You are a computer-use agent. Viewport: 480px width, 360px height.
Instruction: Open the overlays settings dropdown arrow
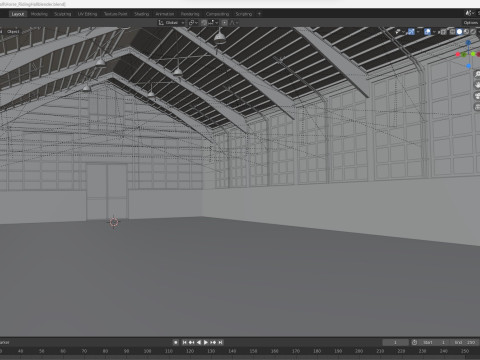click(x=434, y=32)
